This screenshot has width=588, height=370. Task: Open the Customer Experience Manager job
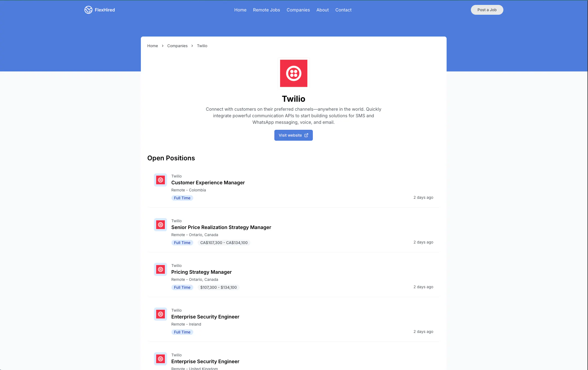208,183
